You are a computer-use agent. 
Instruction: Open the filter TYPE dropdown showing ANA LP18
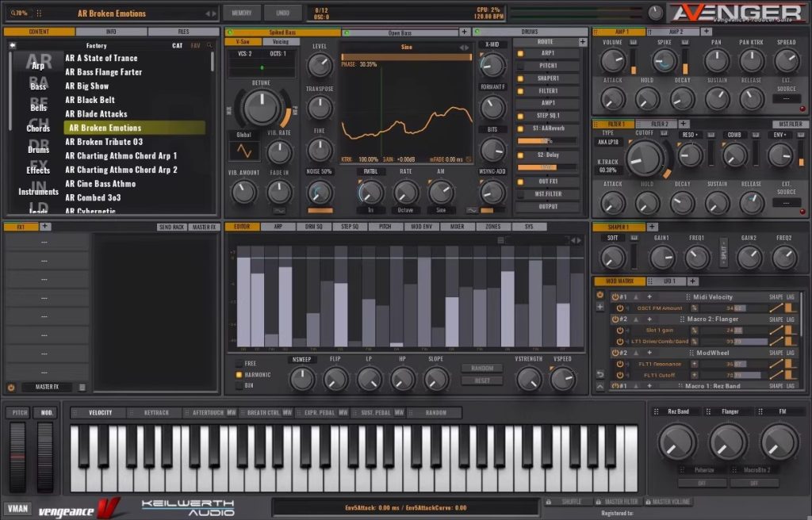(607, 143)
